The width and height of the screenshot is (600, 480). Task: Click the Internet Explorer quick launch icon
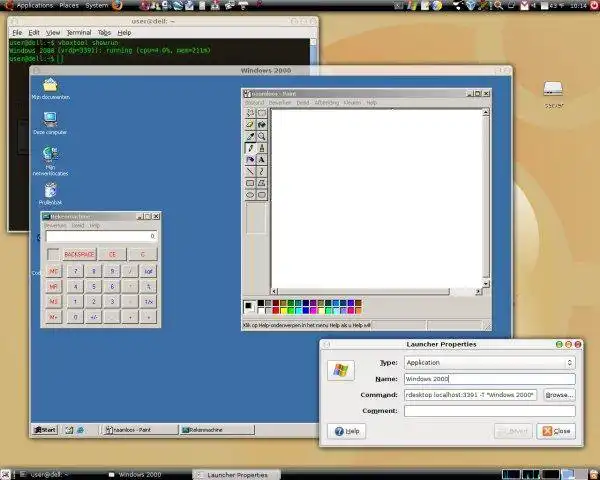click(81, 430)
